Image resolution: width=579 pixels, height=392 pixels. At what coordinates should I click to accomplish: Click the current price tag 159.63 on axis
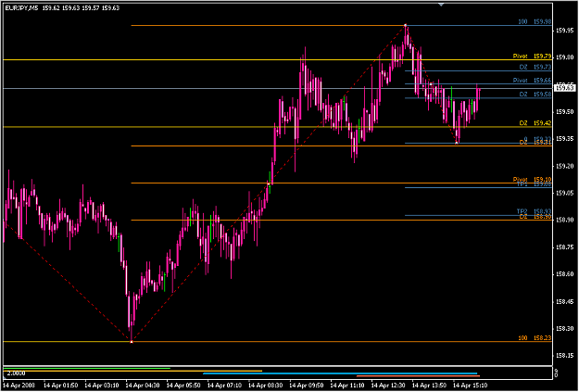tap(565, 88)
